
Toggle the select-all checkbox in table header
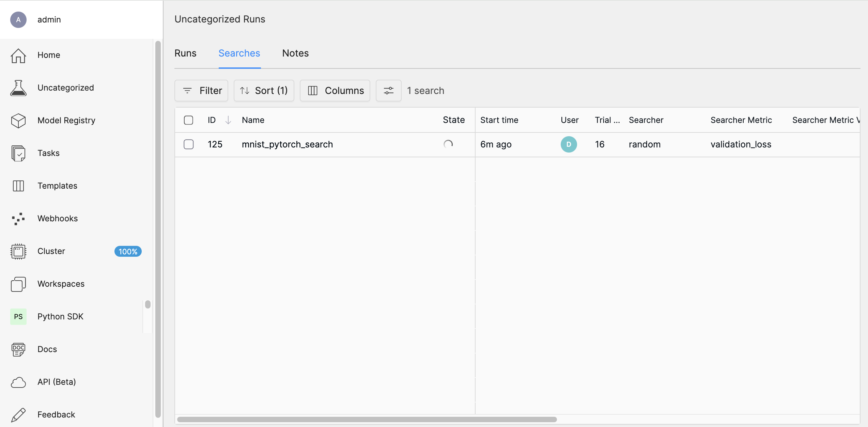pyautogui.click(x=189, y=120)
